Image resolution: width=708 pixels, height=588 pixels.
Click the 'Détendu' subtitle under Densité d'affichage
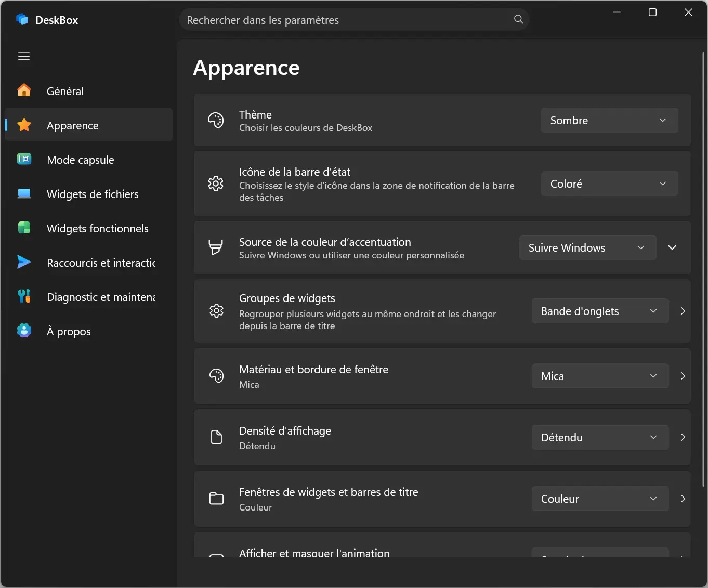pyautogui.click(x=257, y=446)
